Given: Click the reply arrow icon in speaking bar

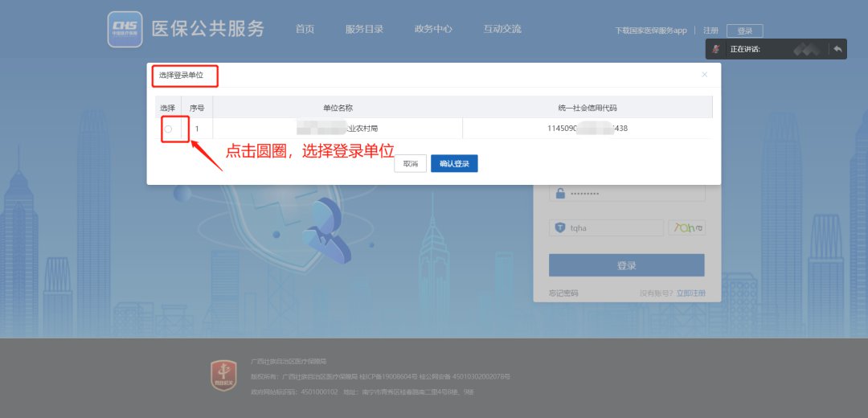Looking at the screenshot, I should pos(837,50).
